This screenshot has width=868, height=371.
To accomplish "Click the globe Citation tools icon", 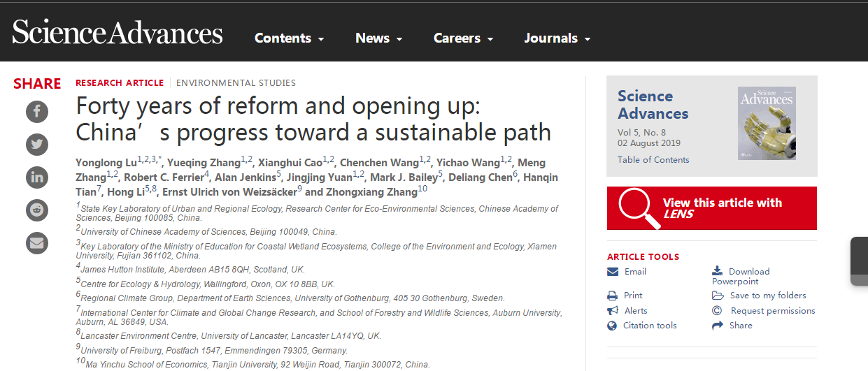I will [x=613, y=326].
